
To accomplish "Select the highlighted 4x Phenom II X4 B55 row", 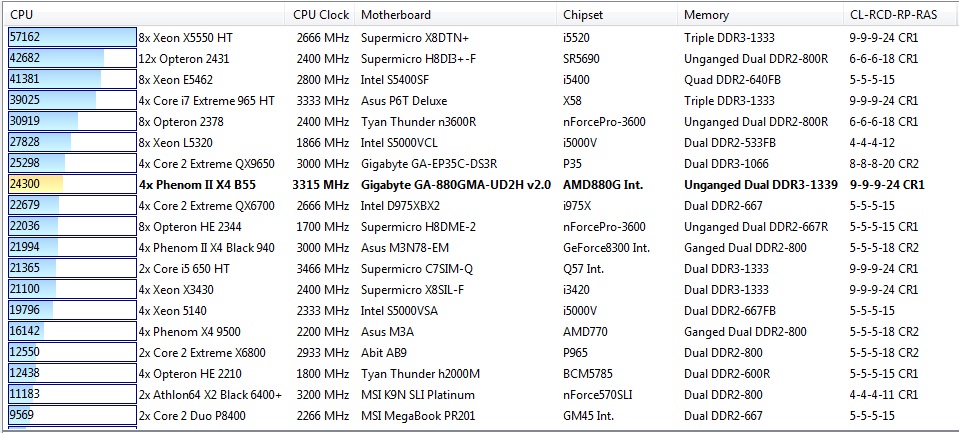I will click(x=204, y=184).
